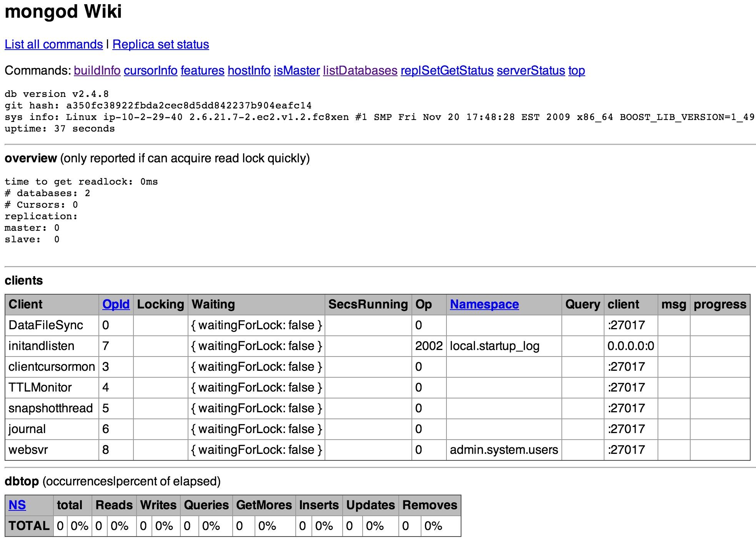This screenshot has width=756, height=540.
Task: Select the TOTAL row label in dbtop
Action: click(29, 526)
